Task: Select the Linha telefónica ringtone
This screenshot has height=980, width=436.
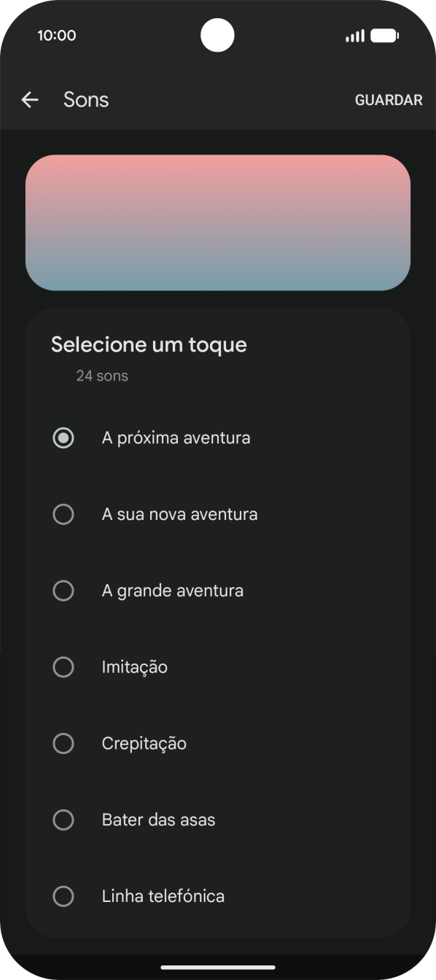Action: tap(63, 896)
